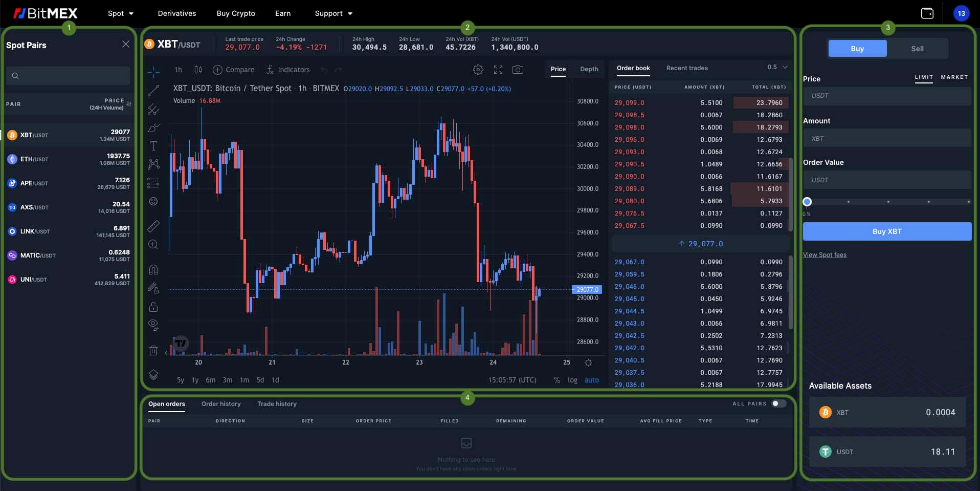Open chart settings gear icon
980x491 pixels.
[x=478, y=70]
